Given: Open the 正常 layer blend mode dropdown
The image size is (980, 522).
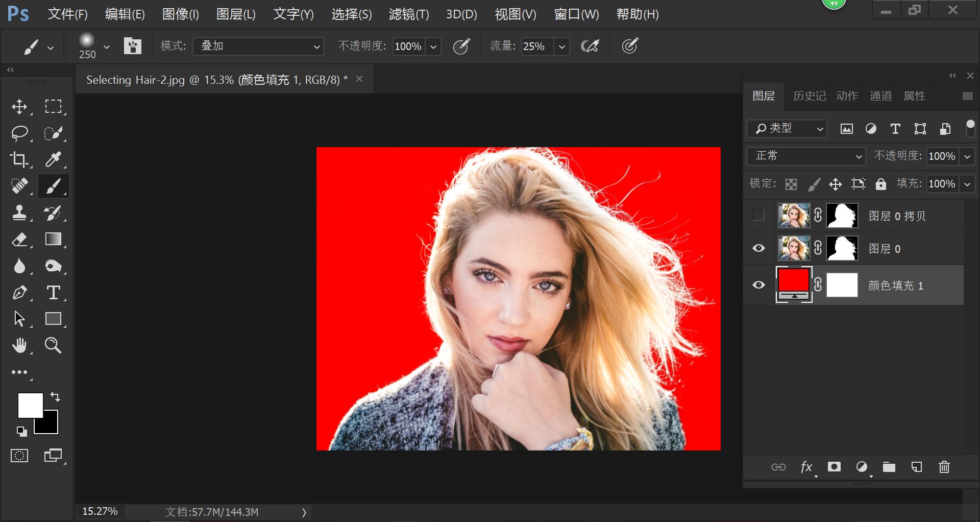Looking at the screenshot, I should point(805,156).
